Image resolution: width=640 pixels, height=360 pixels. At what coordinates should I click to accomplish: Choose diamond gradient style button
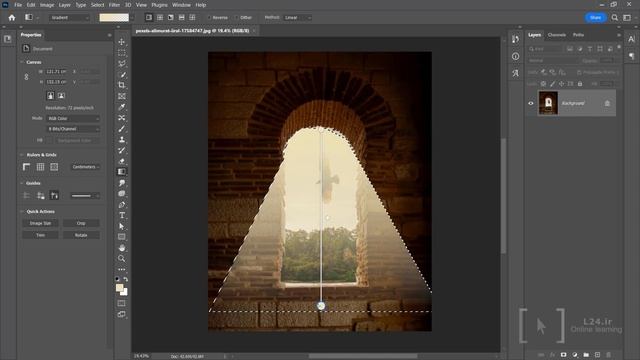coord(192,18)
